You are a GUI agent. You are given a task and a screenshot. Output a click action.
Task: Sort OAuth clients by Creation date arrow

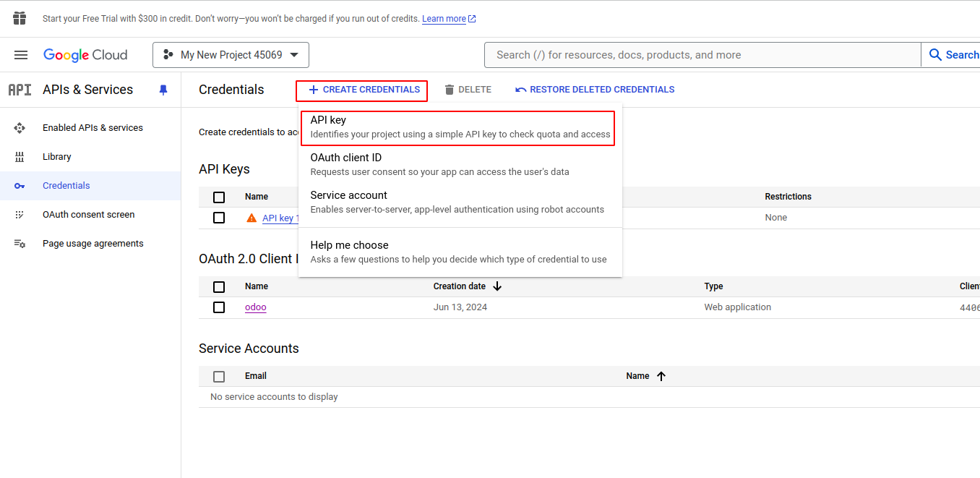497,286
